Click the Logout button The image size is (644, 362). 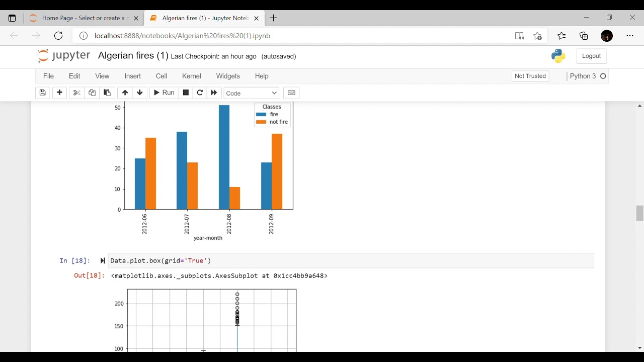591,56
